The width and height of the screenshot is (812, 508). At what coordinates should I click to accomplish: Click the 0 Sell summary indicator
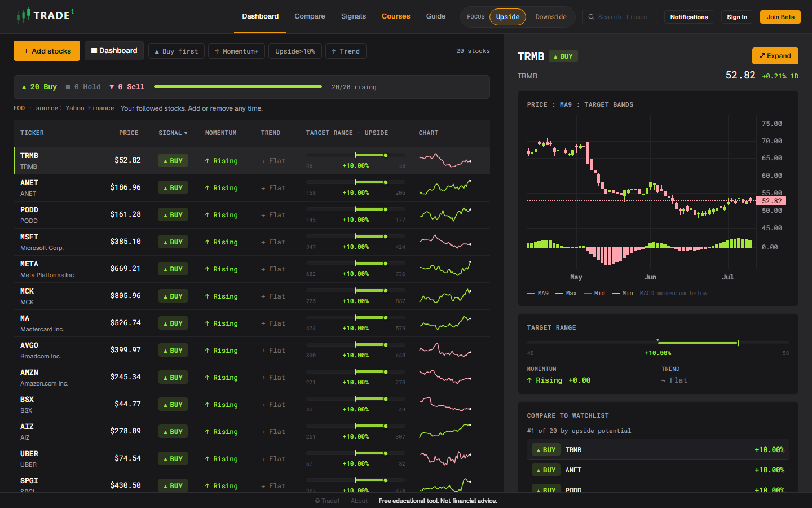click(127, 87)
